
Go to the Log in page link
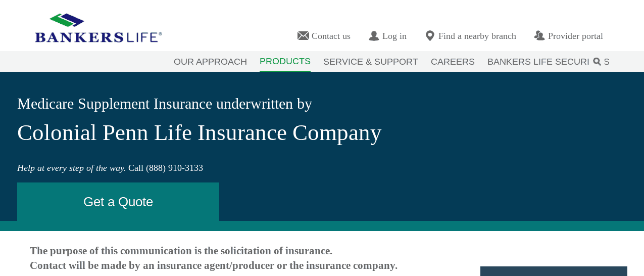[x=394, y=36]
